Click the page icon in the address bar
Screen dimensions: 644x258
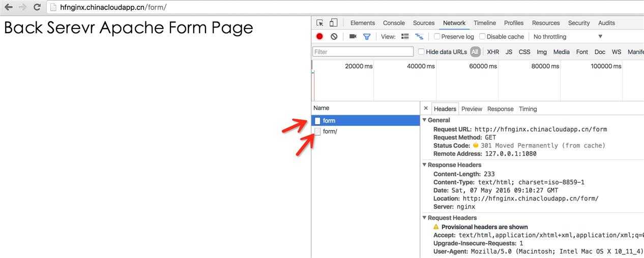point(53,7)
